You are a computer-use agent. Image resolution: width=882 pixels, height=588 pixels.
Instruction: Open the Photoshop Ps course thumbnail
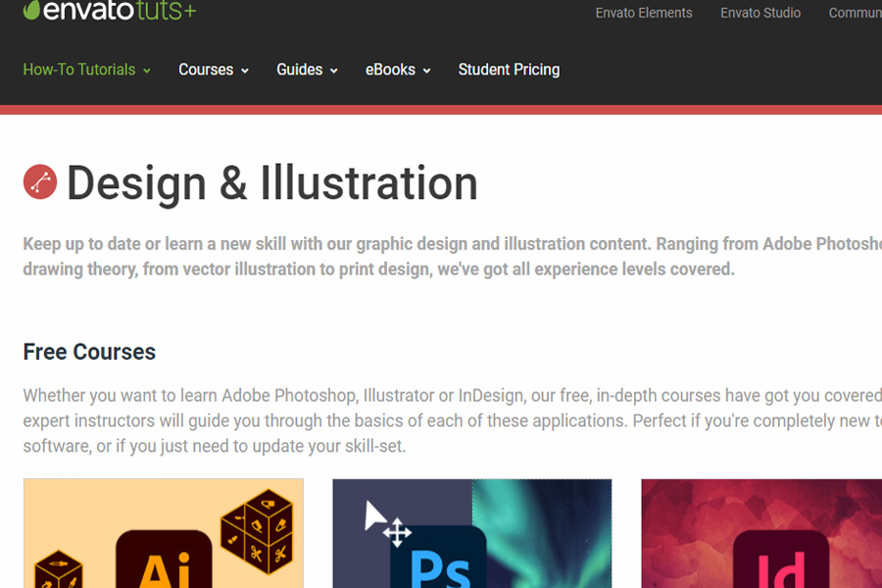pyautogui.click(x=472, y=533)
